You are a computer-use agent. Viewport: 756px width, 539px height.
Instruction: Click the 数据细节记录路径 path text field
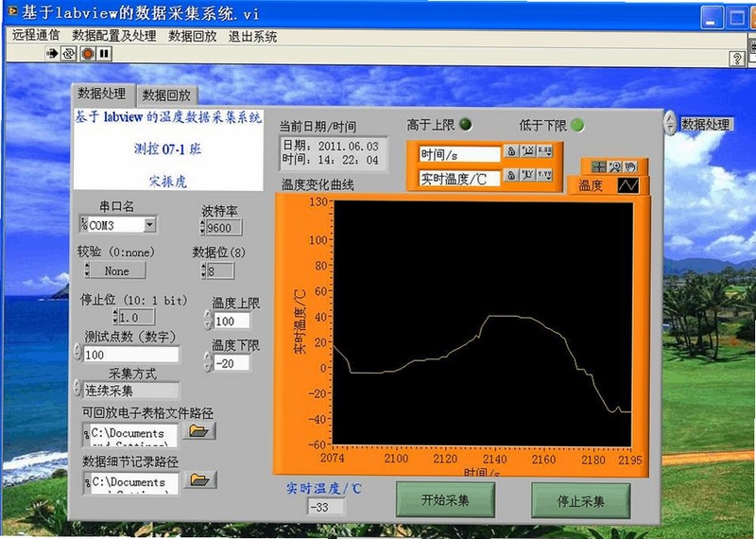click(x=134, y=483)
